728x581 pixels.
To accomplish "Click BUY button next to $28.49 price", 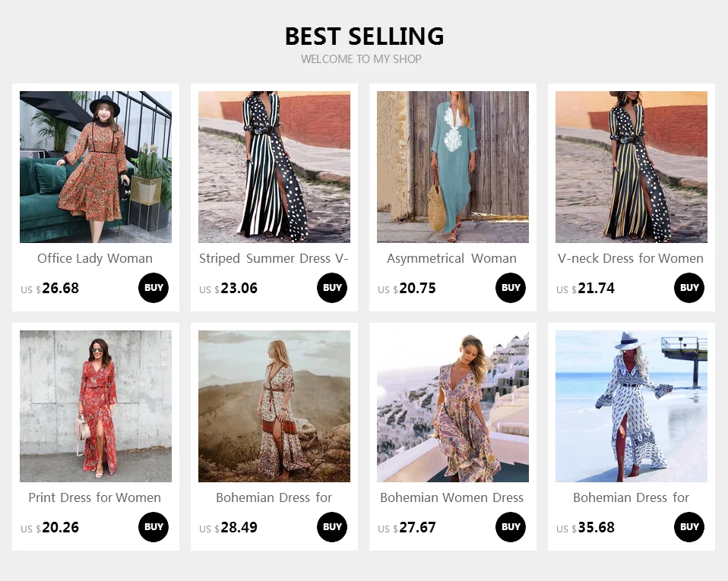I will pyautogui.click(x=332, y=527).
